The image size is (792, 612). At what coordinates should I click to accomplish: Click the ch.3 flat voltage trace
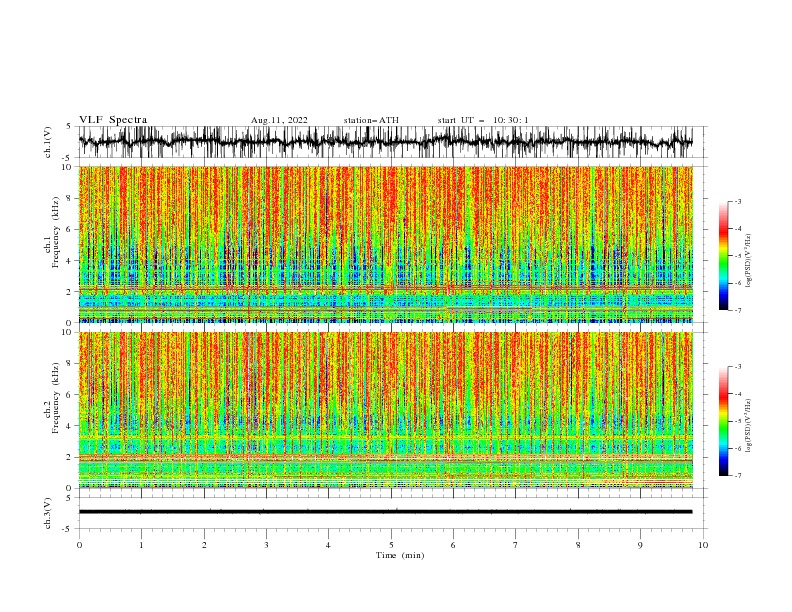coord(385,512)
